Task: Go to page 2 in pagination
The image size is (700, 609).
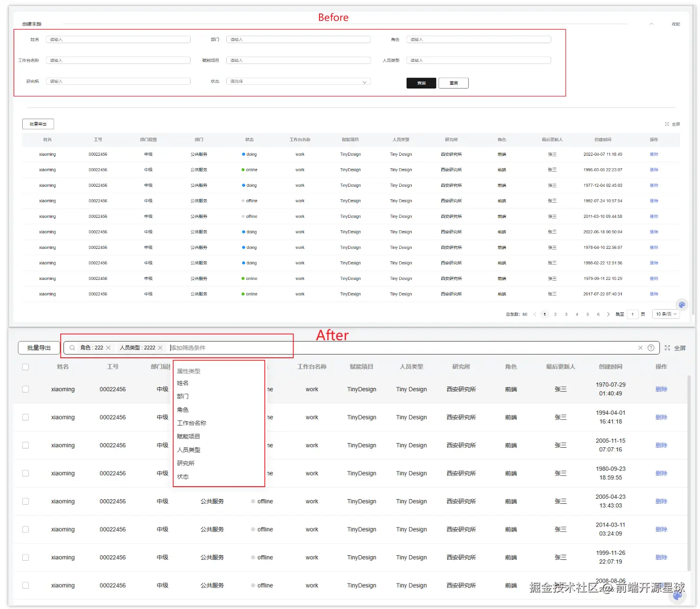Action: pyautogui.click(x=555, y=314)
